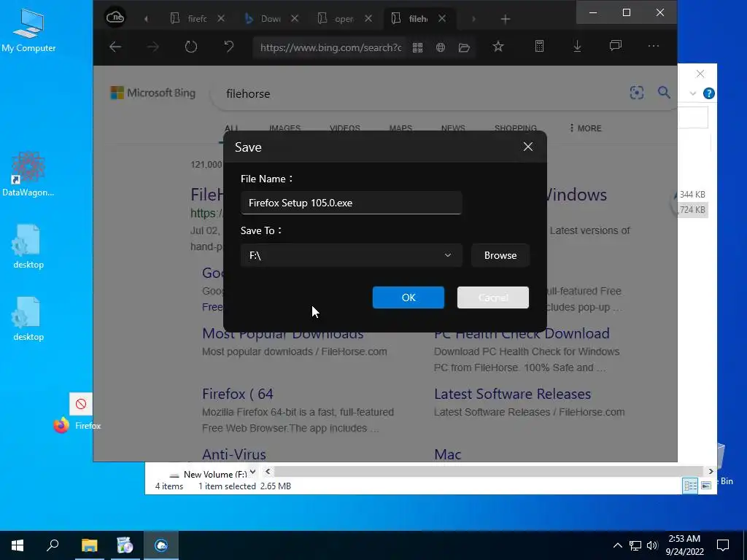This screenshot has width=747, height=560.
Task: Open the notification center icon
Action: 723,545
